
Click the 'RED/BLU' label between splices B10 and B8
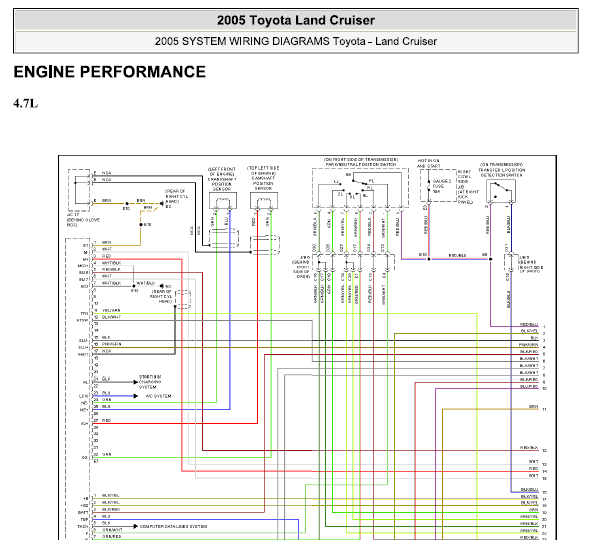click(457, 255)
